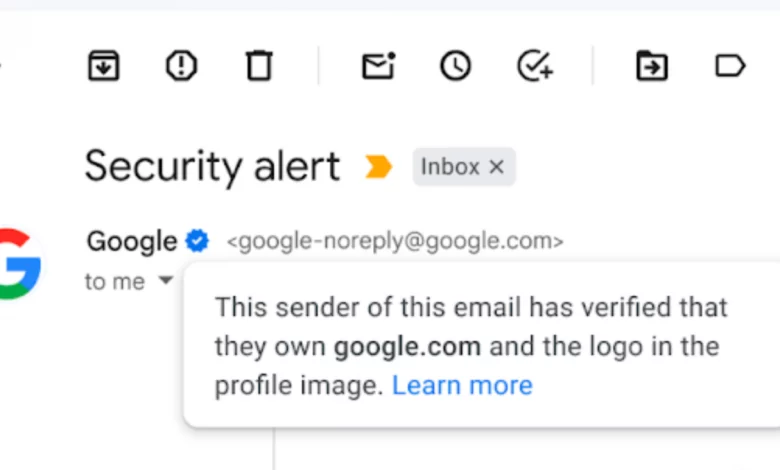This screenshot has height=470, width=780.
Task: Open the Labels menu icon
Action: tap(730, 65)
